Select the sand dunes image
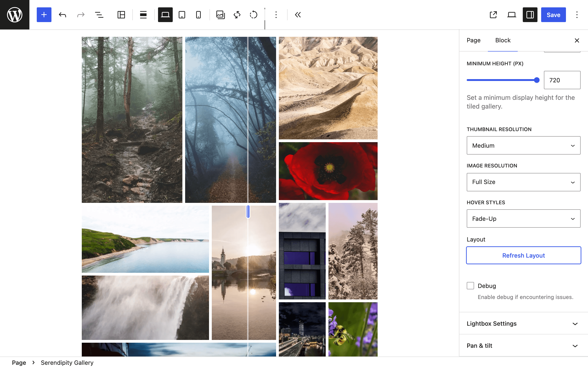The image size is (588, 368). (x=328, y=88)
